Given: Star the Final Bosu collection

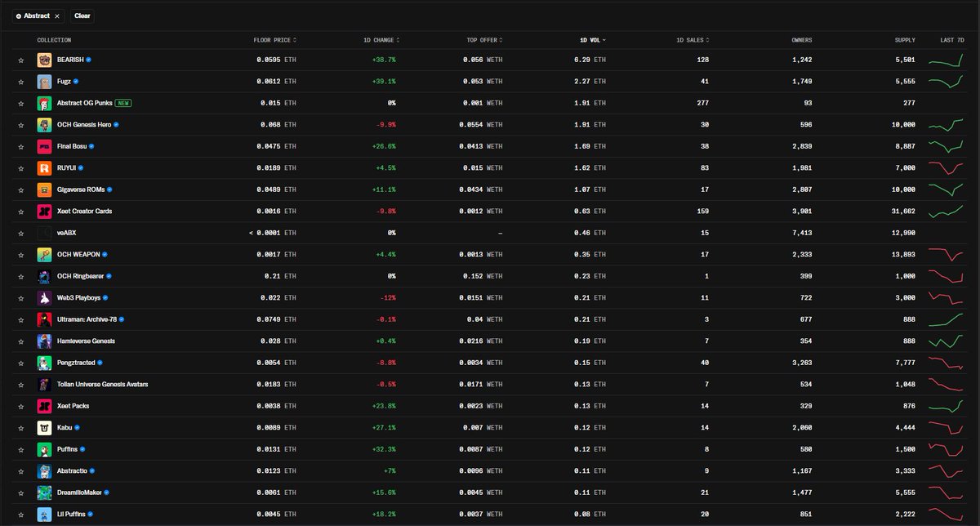Looking at the screenshot, I should (x=21, y=146).
